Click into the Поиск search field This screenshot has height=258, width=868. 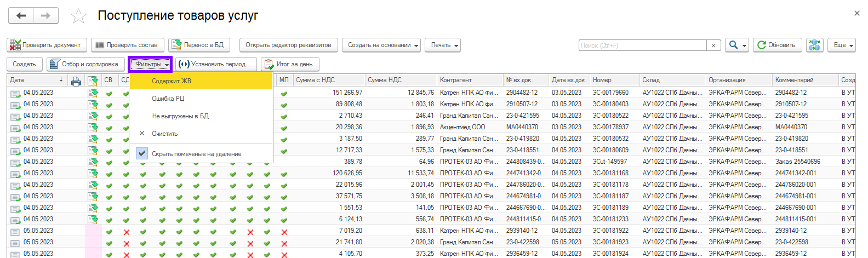click(642, 45)
